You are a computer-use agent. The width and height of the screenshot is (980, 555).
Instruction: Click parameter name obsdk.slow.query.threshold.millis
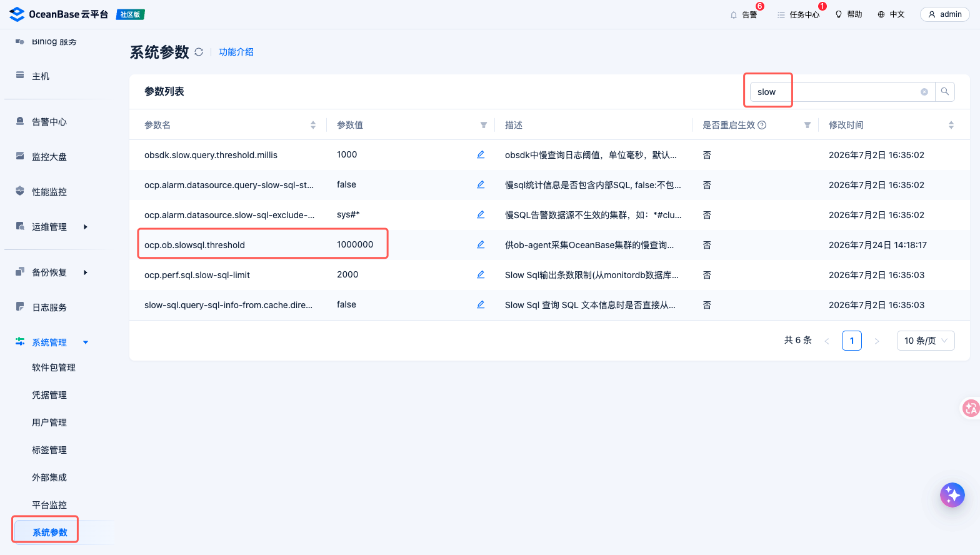coord(211,155)
